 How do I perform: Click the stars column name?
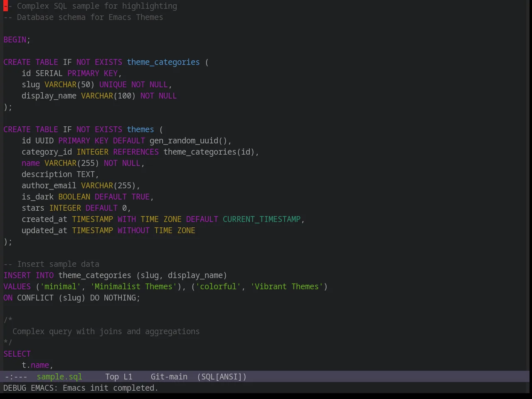coord(33,208)
